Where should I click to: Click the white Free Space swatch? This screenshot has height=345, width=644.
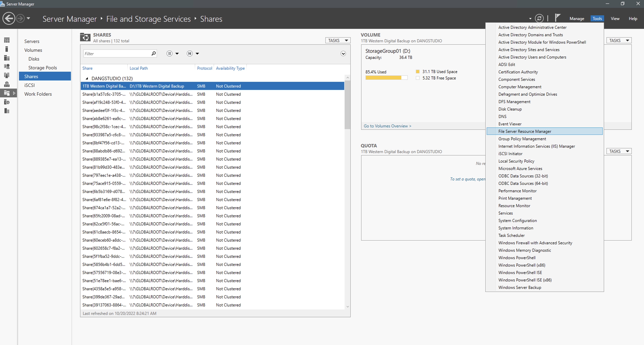(418, 78)
